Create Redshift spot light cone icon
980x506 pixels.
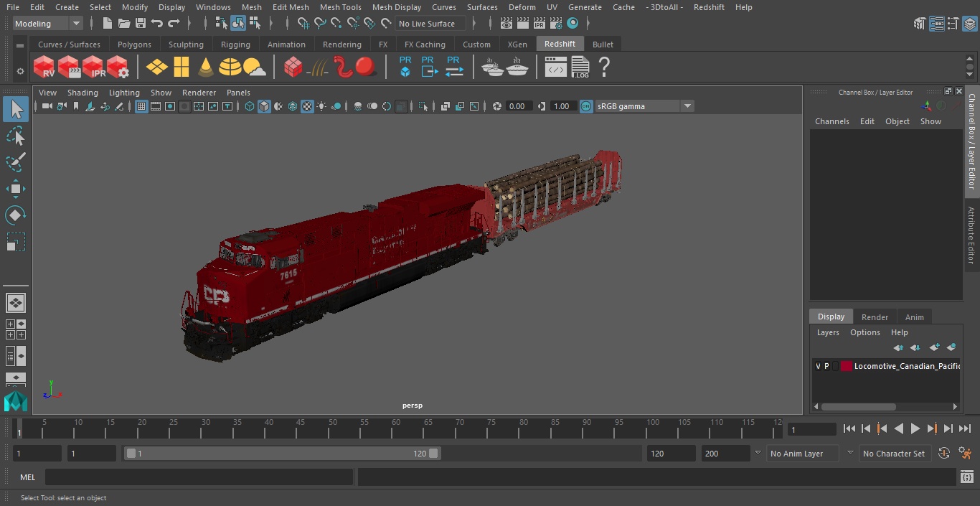[x=206, y=67]
